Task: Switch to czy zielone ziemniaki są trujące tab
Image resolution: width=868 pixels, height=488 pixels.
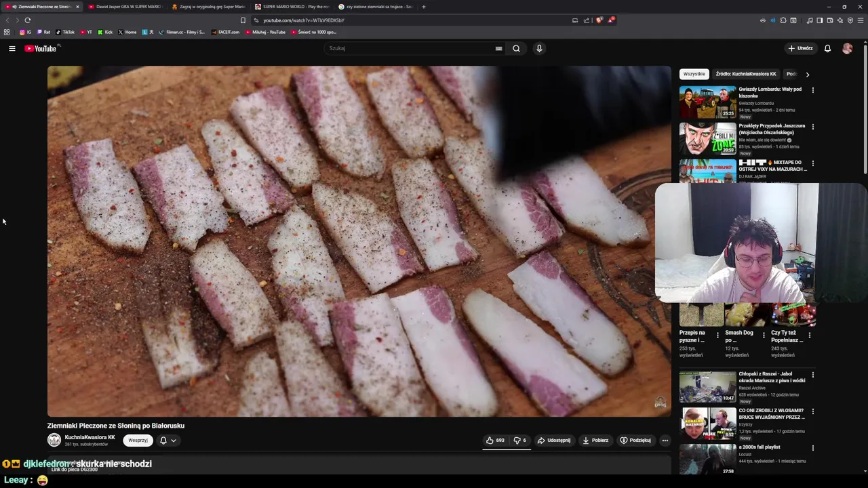Action: [x=376, y=7]
